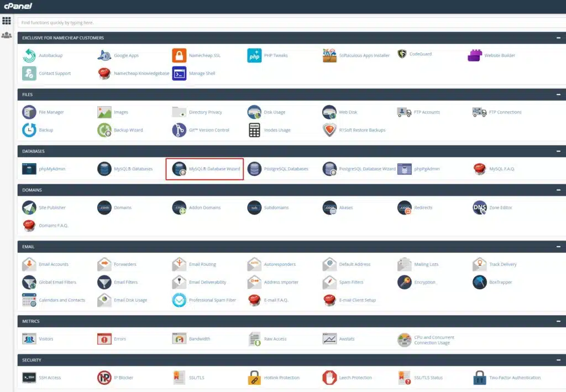Open the Hotlink Protection link
Viewport: 566px width, 392px height.
281,378
